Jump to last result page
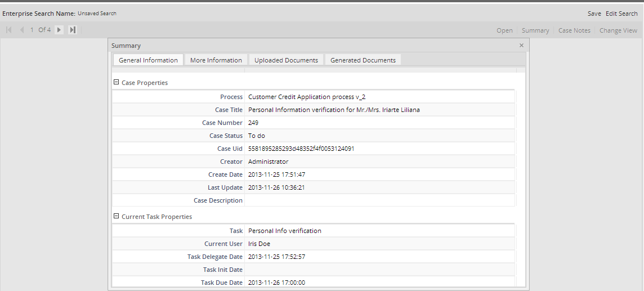This screenshot has width=644, height=291. [x=73, y=30]
